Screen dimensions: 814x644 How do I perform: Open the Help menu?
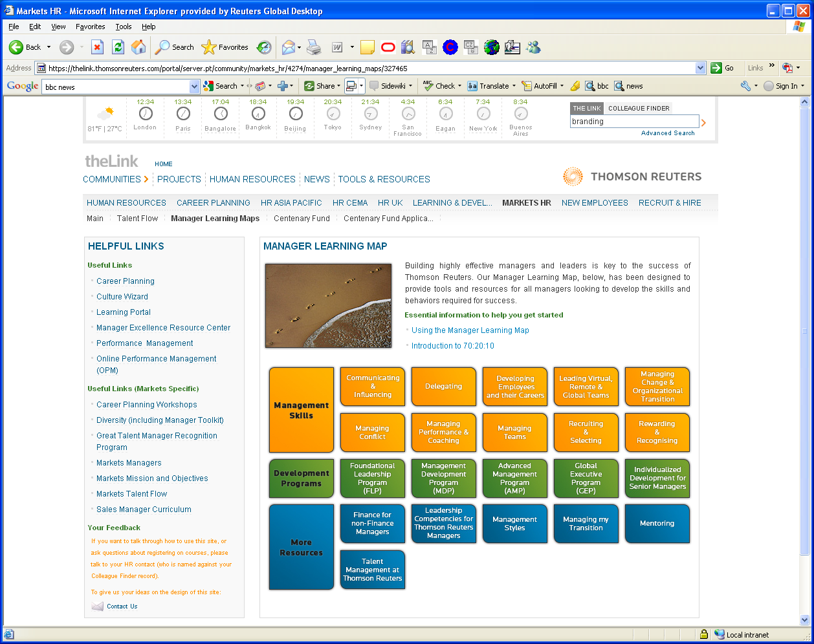tap(149, 27)
